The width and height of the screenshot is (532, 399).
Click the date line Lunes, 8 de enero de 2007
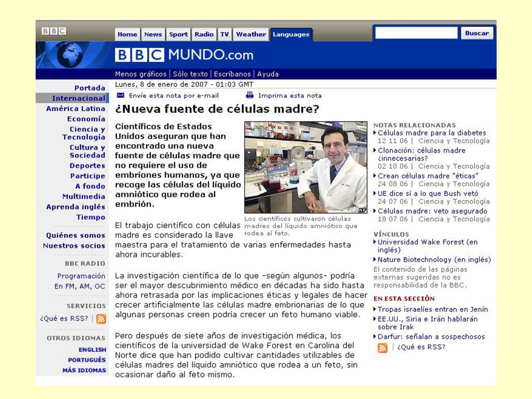(x=184, y=84)
